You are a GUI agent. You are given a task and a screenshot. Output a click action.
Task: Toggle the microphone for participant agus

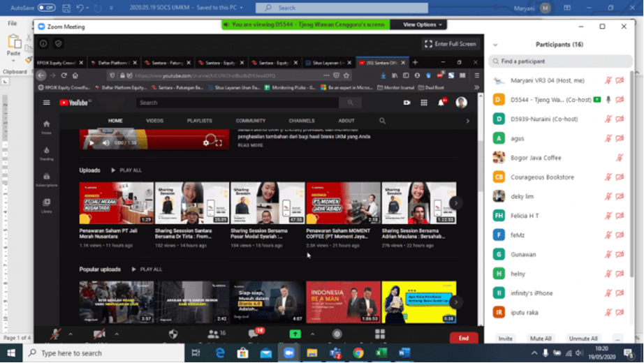point(608,138)
